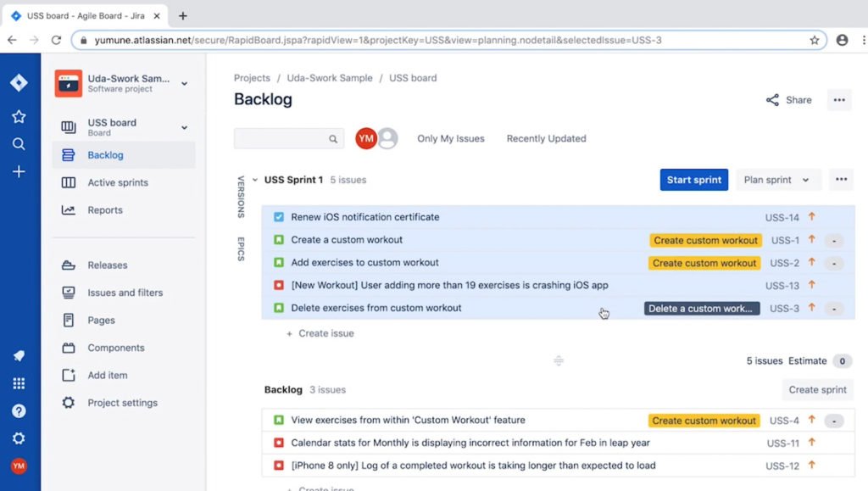The width and height of the screenshot is (868, 491).
Task: Toggle Recently Updated quick filter
Action: click(546, 138)
